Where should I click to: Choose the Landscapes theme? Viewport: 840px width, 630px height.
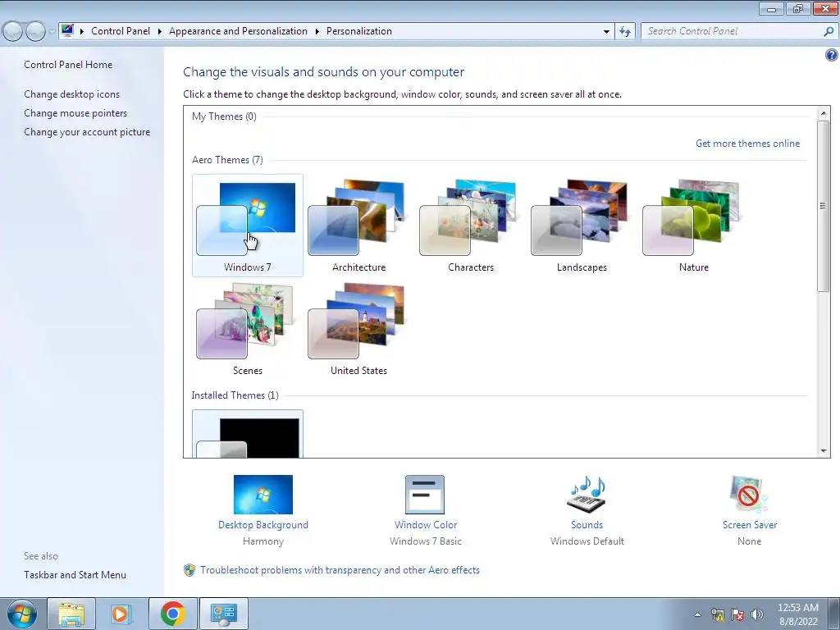[582, 225]
